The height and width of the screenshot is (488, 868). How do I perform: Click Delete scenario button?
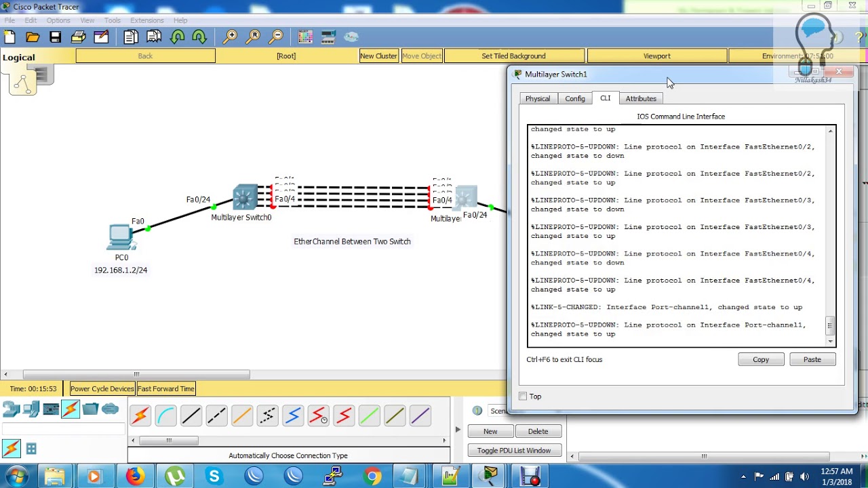click(538, 432)
